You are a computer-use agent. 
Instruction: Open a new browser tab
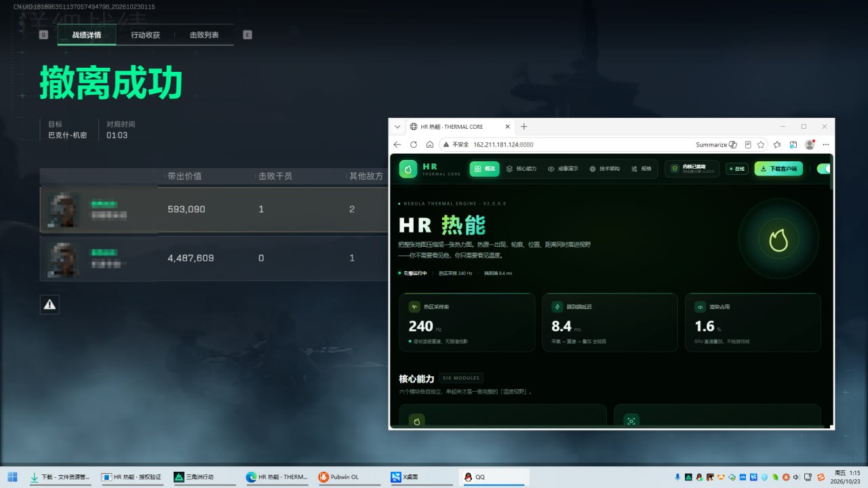(524, 127)
